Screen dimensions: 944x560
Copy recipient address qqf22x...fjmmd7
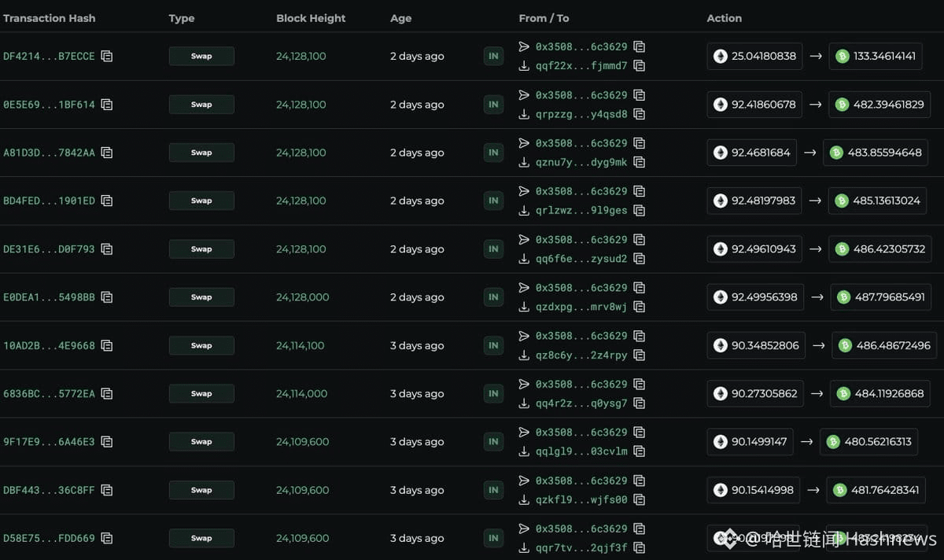click(640, 66)
